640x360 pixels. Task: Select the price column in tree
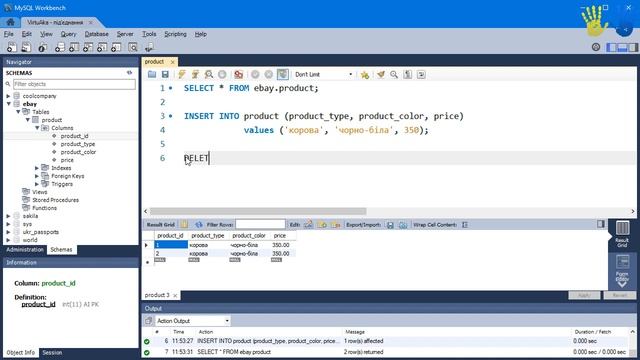coord(67,160)
